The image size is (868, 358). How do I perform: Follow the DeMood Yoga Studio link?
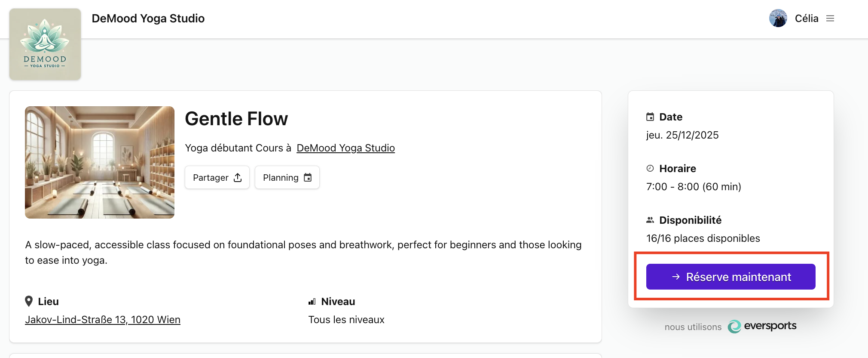click(x=345, y=148)
